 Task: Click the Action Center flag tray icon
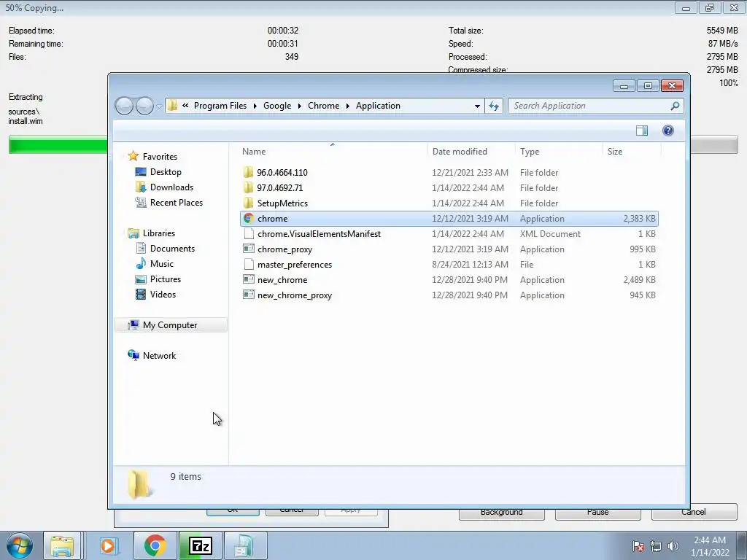638,546
